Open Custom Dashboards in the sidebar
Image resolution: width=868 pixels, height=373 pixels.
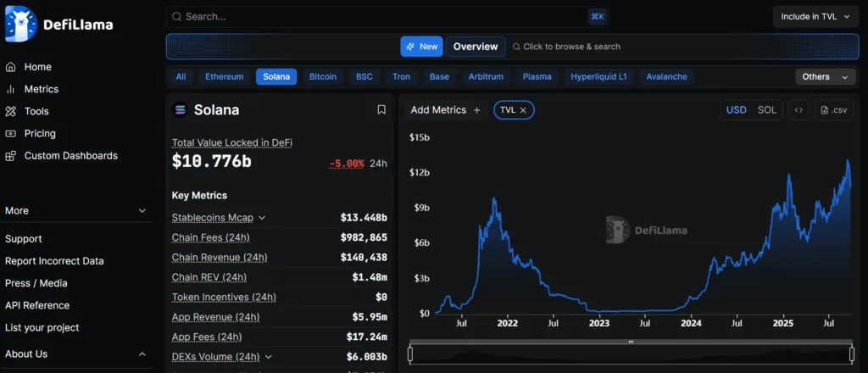coord(71,155)
